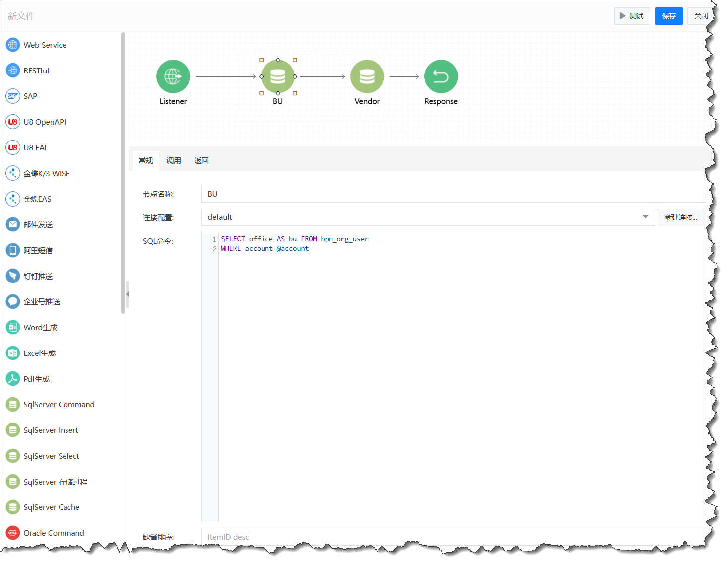Switch to the 调用 tab
The width and height of the screenshot is (728, 564).
tap(174, 161)
